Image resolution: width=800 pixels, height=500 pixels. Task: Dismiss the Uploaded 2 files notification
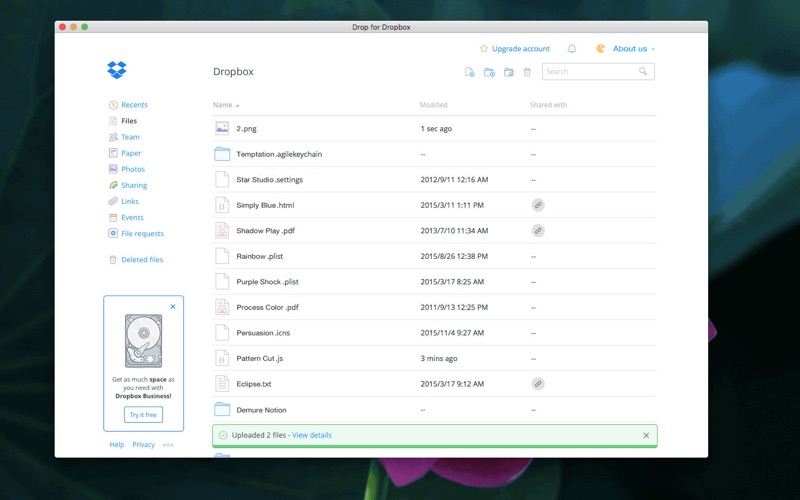(x=646, y=435)
